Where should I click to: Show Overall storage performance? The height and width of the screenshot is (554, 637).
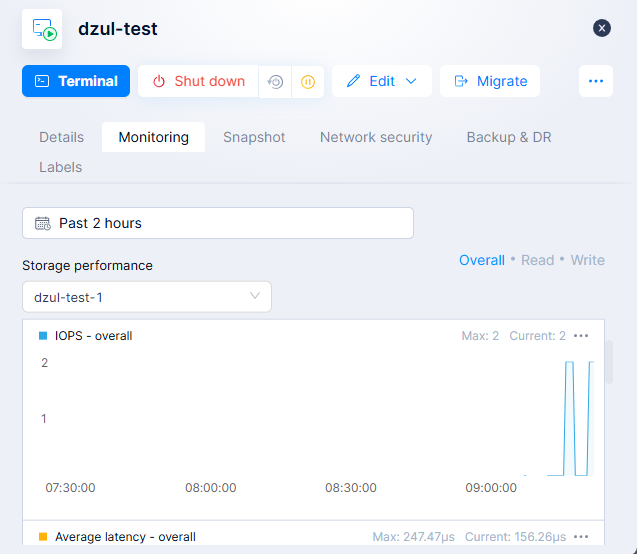pos(481,260)
